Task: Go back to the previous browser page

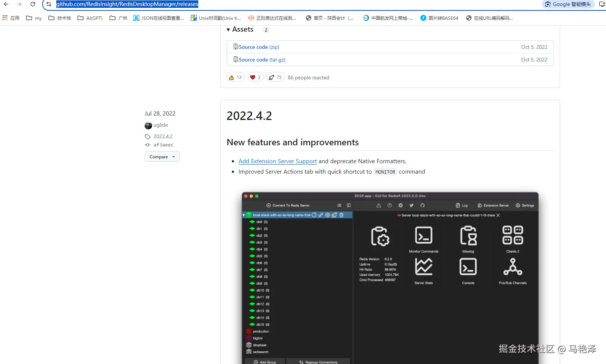Action: [6, 4]
